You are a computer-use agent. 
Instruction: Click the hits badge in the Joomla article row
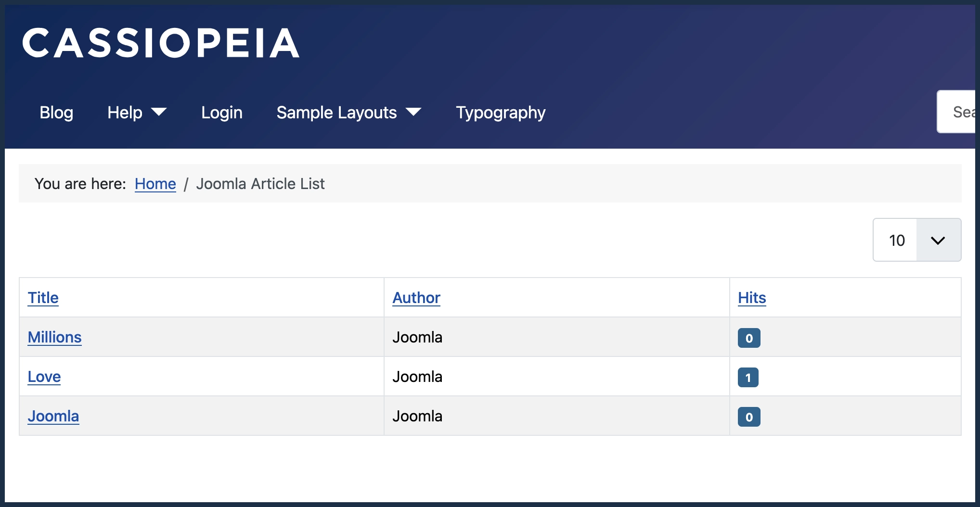click(749, 417)
